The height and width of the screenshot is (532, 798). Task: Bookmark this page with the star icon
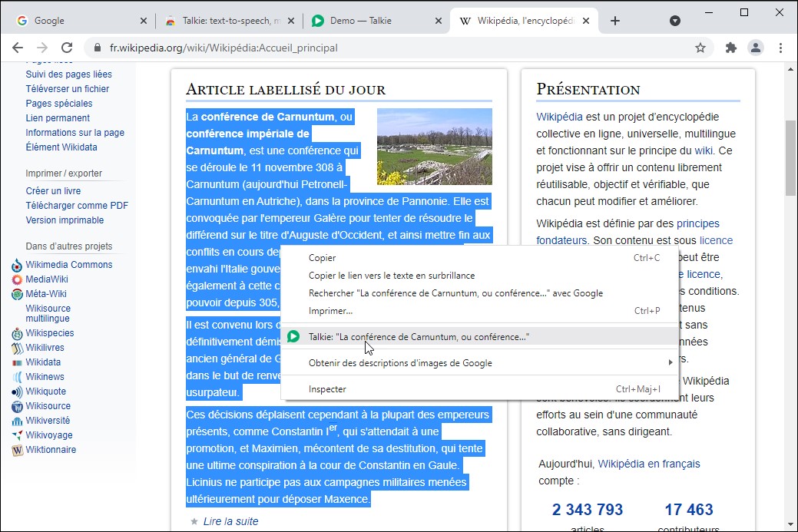pos(700,48)
